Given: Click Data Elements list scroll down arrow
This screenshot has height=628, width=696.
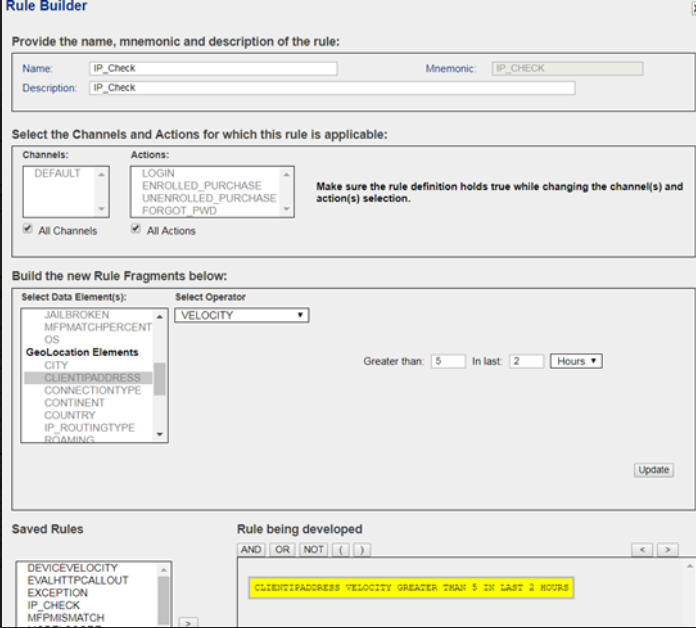Looking at the screenshot, I should [159, 434].
